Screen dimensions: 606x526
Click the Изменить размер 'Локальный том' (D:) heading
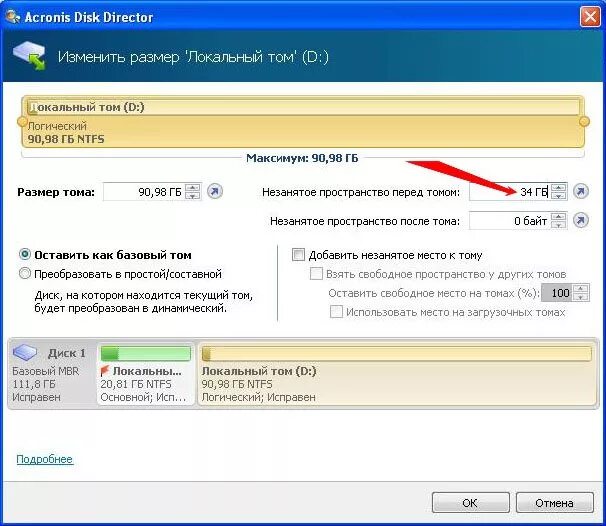coord(193,57)
